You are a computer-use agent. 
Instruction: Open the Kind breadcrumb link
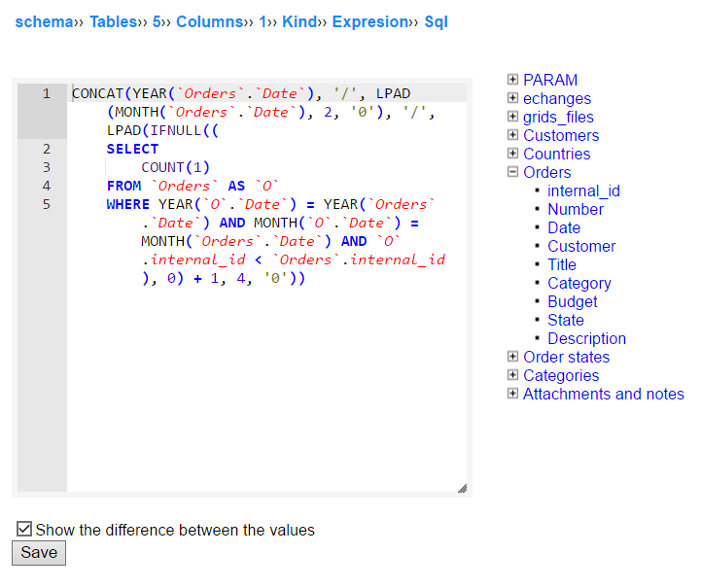pos(299,22)
